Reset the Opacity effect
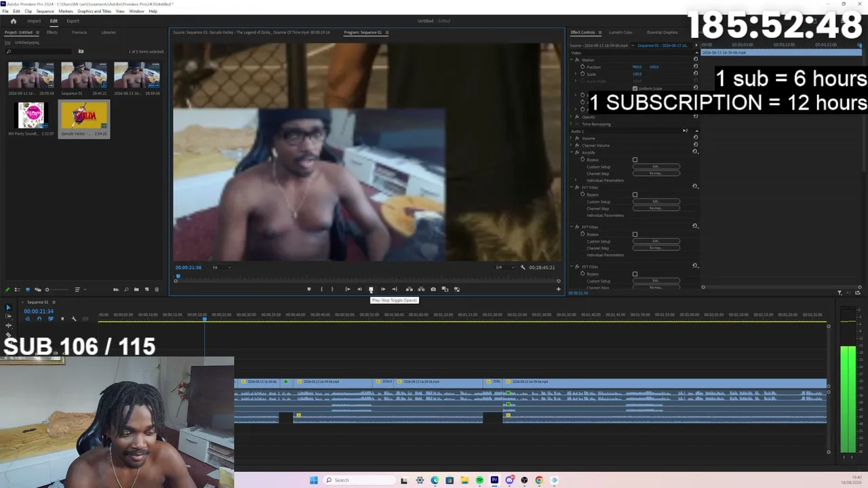Image resolution: width=868 pixels, height=488 pixels. [x=695, y=117]
